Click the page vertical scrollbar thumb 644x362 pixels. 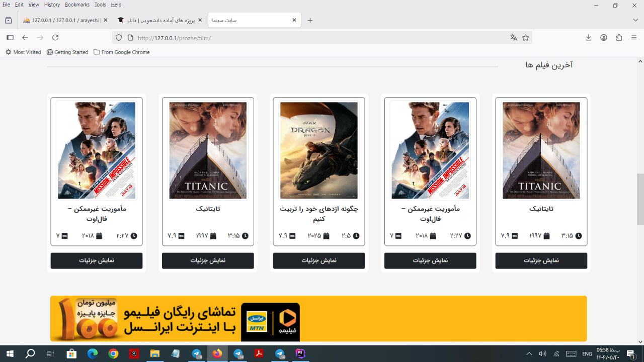[x=640, y=199]
